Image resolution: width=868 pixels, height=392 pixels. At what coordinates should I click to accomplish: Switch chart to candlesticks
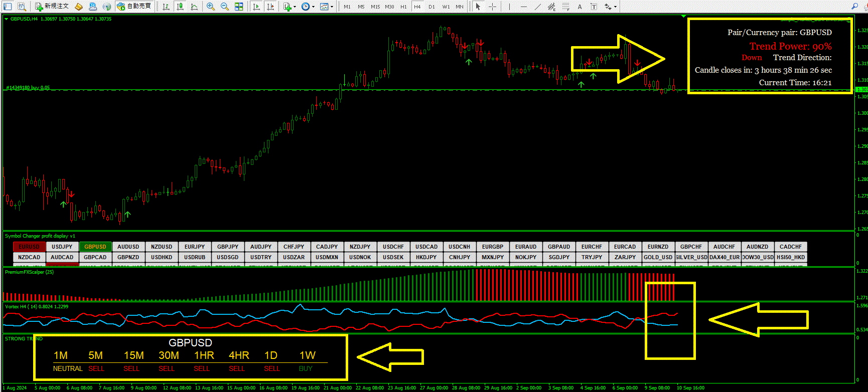point(180,7)
